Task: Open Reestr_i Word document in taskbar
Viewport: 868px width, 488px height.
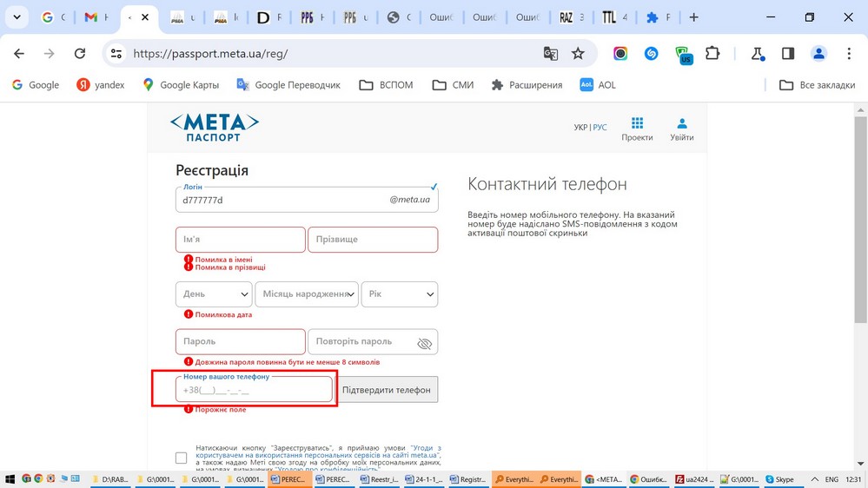Action: coord(380,479)
